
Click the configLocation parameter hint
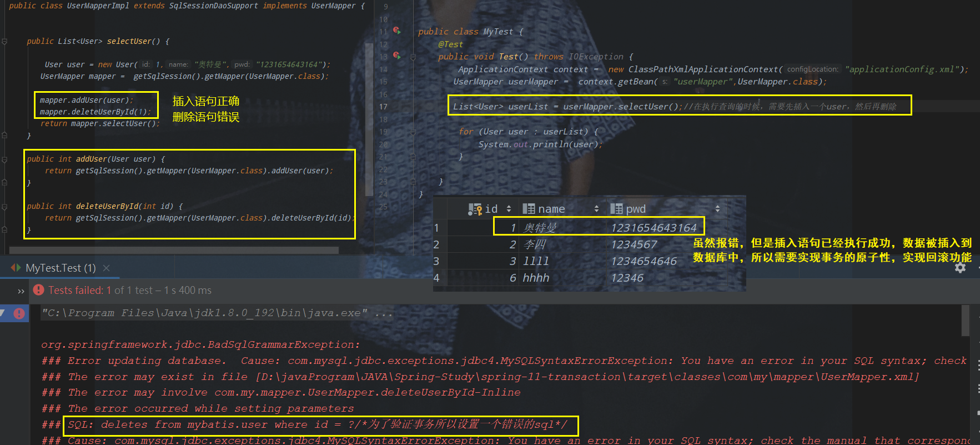(x=813, y=69)
